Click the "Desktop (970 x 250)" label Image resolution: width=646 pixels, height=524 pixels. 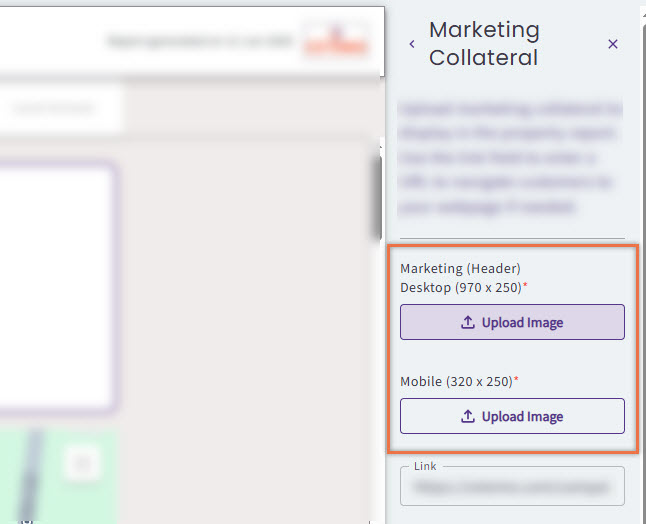pyautogui.click(x=463, y=288)
